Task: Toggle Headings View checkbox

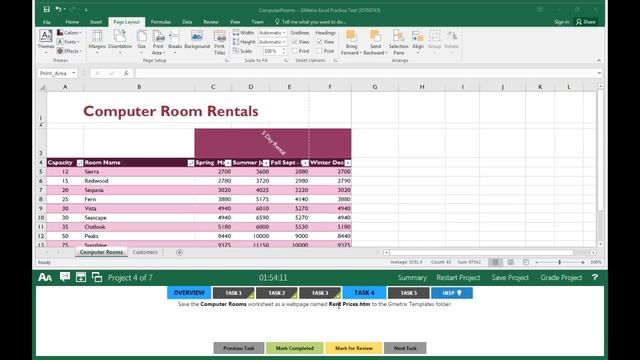Action: (320, 42)
